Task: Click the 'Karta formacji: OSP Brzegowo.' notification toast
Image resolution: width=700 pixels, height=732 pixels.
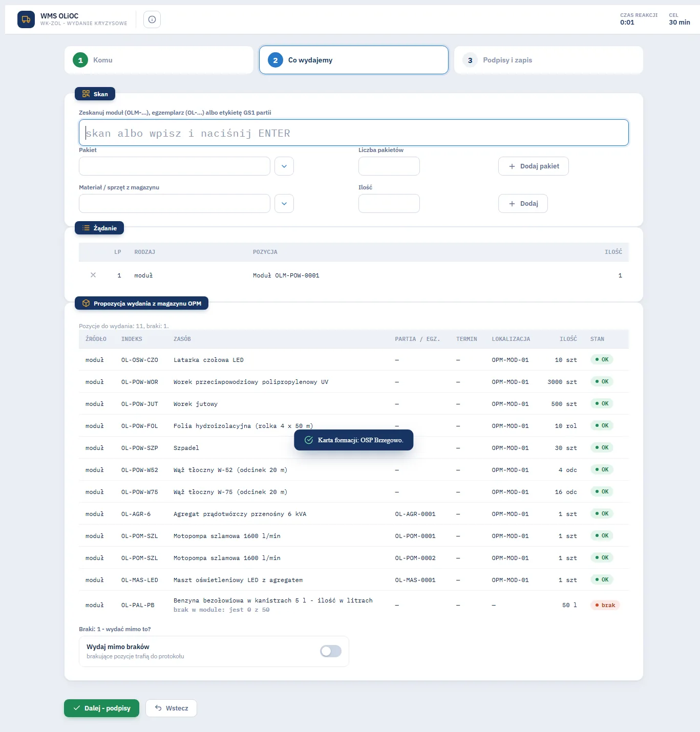Action: (354, 440)
